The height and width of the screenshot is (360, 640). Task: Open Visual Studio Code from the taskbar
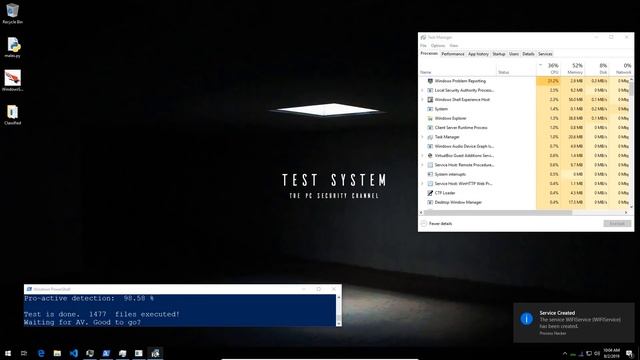click(x=73, y=353)
